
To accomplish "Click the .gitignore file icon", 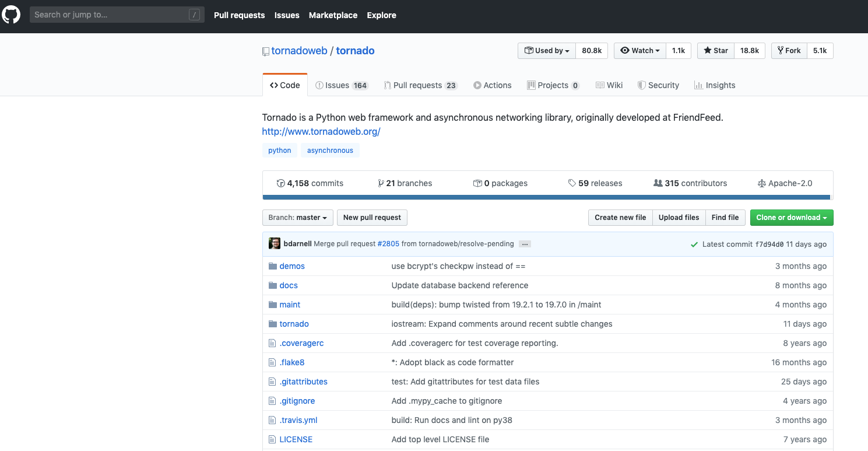I will [272, 401].
